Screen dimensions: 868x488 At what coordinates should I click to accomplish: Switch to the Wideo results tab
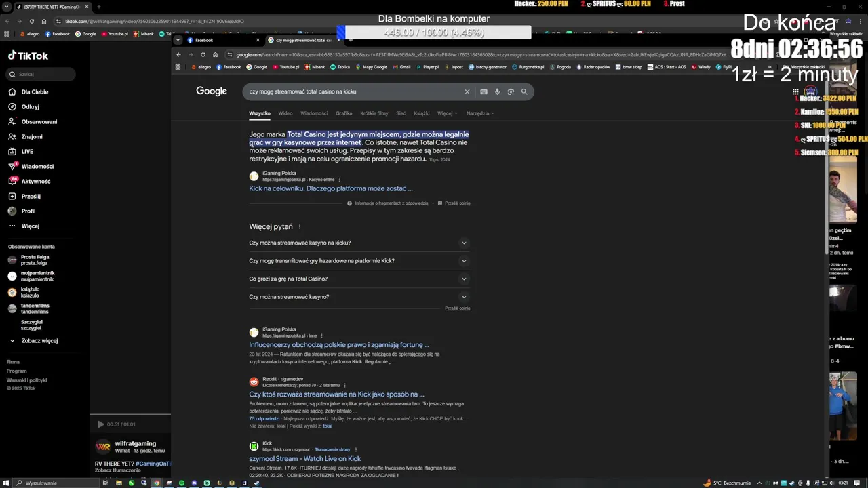tap(285, 113)
